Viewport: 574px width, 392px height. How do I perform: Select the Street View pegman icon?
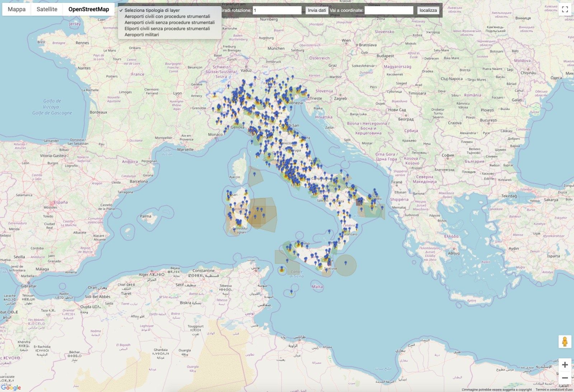[565, 342]
